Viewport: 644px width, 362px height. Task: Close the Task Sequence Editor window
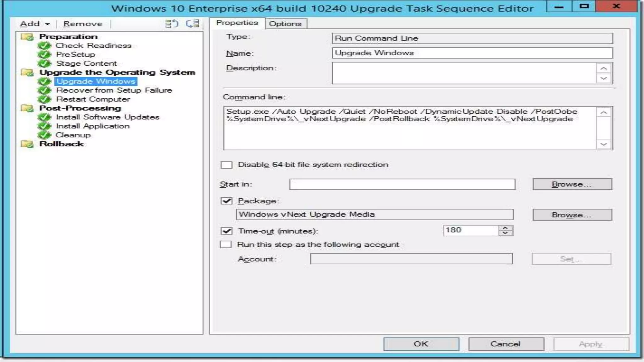point(617,6)
